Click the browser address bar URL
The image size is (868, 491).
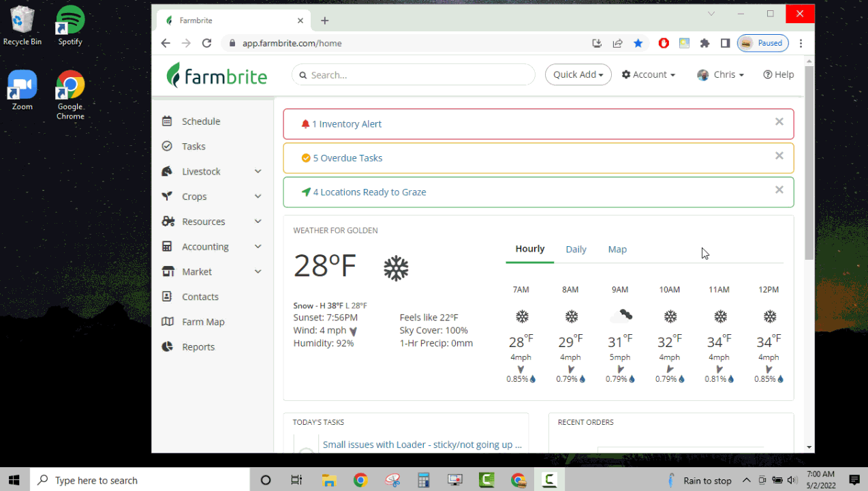click(x=292, y=43)
